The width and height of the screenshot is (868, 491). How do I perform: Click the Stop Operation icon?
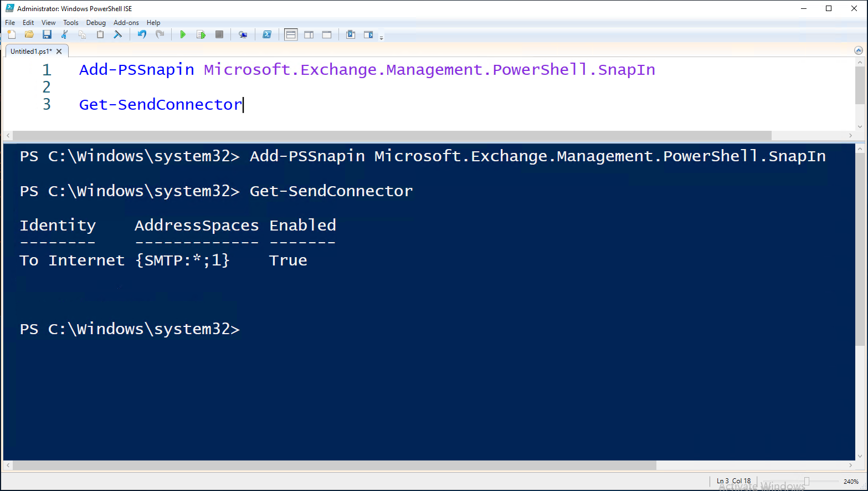click(219, 34)
